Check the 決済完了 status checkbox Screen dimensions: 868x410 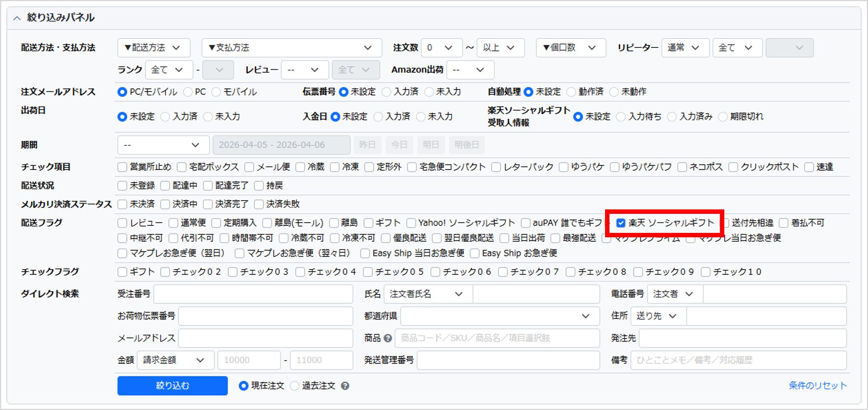[x=208, y=204]
